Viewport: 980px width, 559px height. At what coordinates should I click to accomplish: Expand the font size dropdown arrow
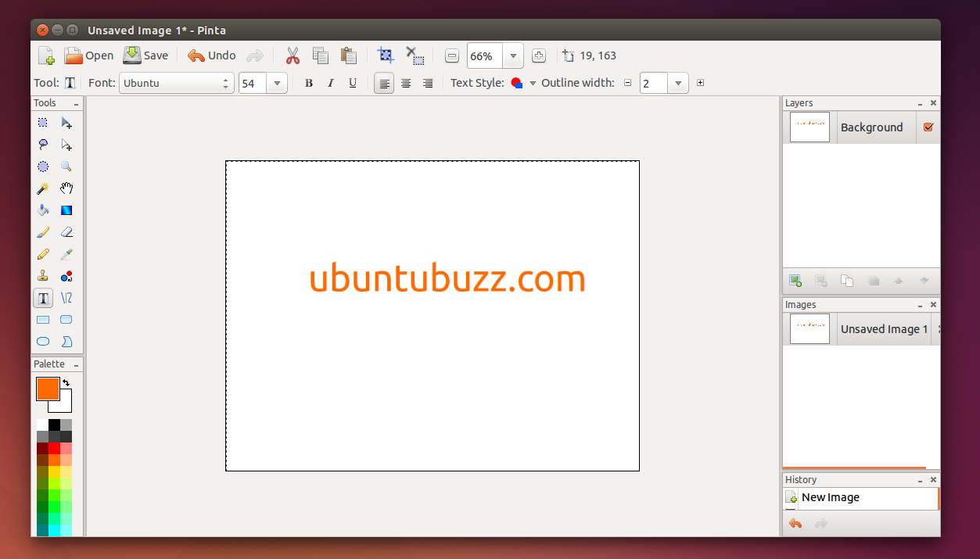(278, 83)
